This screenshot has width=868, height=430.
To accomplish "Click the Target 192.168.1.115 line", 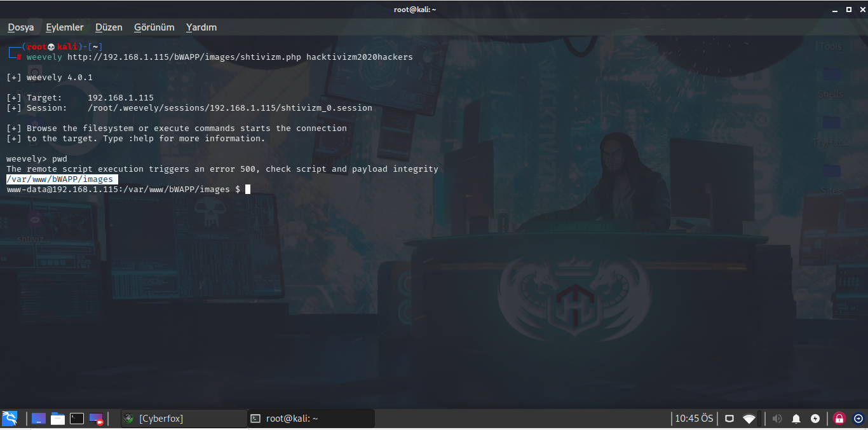I will tap(80, 98).
